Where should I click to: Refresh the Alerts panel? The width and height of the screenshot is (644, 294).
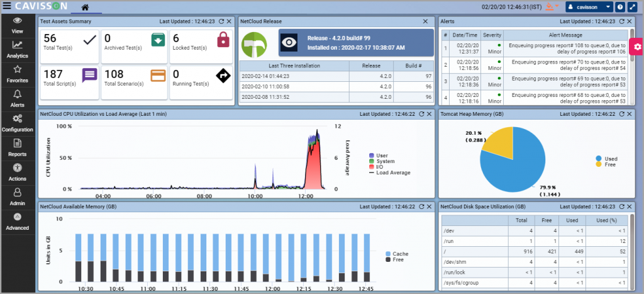point(621,21)
